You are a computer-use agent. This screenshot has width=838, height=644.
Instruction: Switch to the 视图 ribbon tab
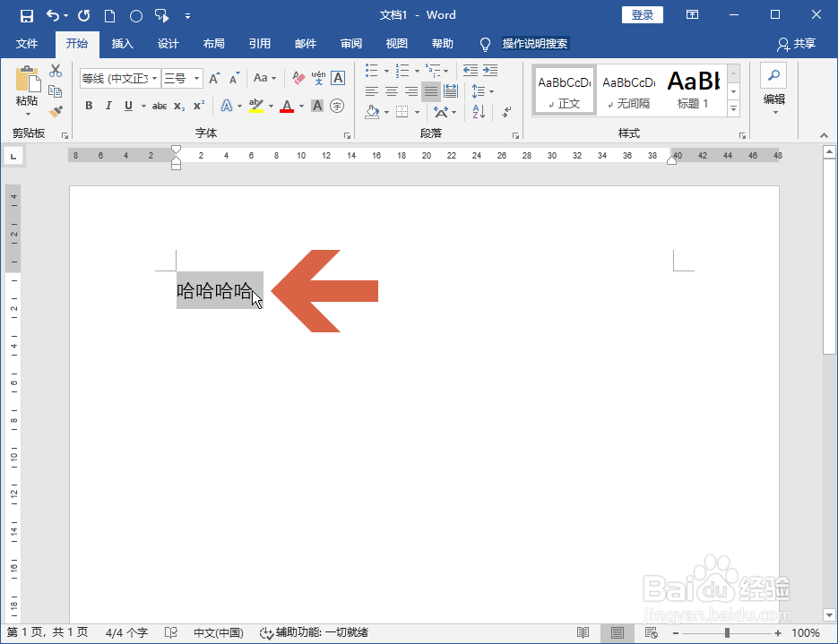coord(396,44)
